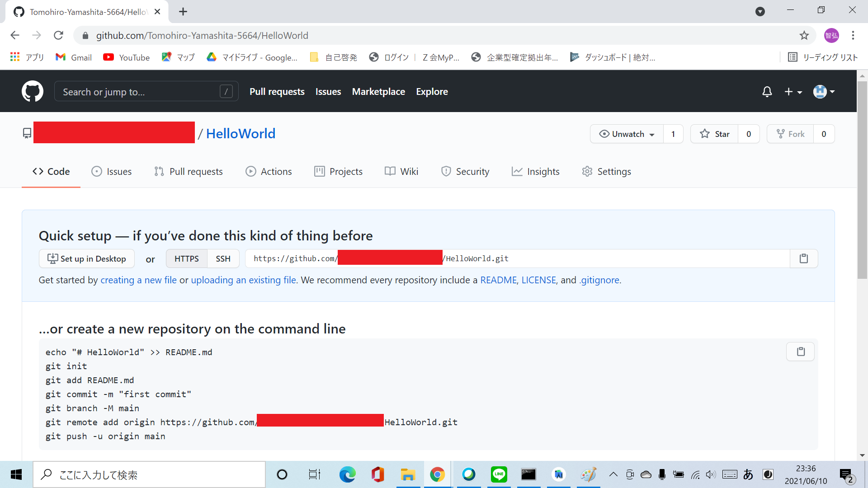868x488 pixels.
Task: Open LINE app from the taskbar
Action: point(499,474)
